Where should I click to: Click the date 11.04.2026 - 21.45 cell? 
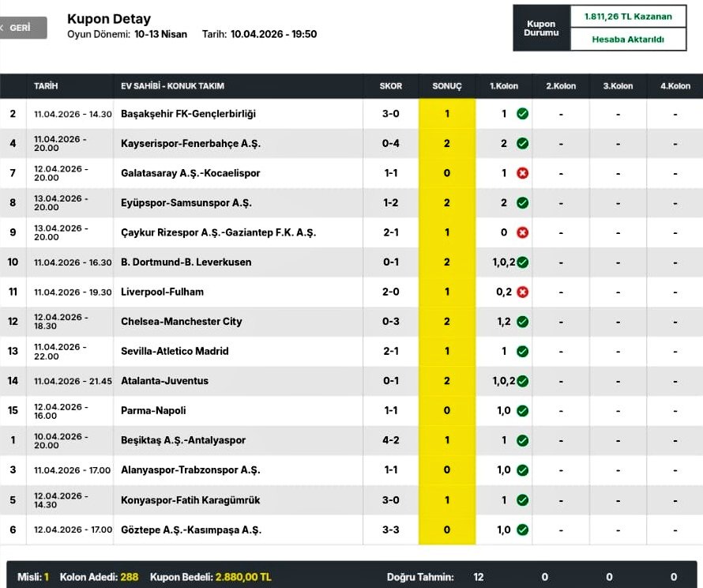pos(73,381)
